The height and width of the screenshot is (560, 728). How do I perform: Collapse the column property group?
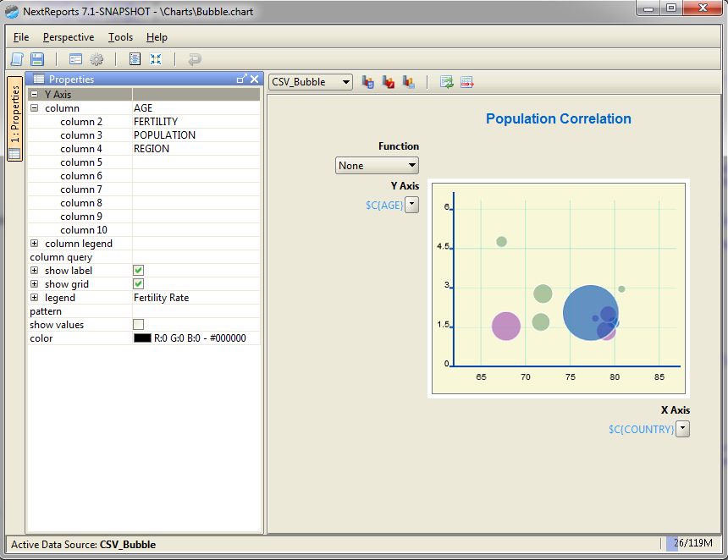(x=34, y=107)
